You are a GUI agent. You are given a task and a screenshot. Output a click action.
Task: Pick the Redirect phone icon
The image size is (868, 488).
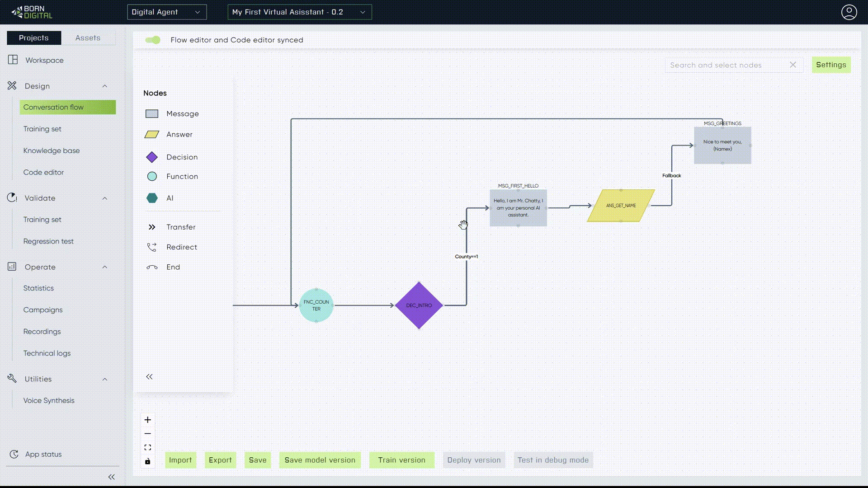(x=152, y=247)
